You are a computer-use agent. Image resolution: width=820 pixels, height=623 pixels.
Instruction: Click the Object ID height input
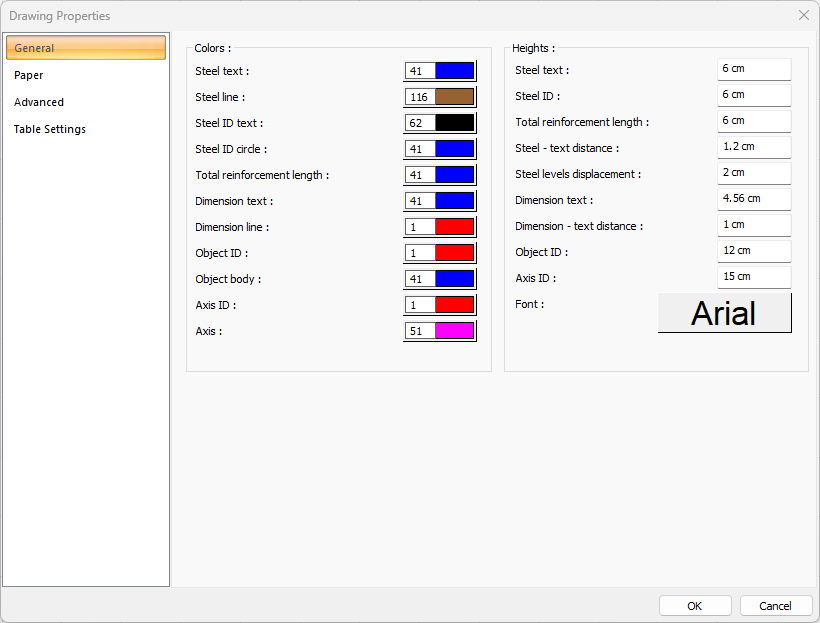click(754, 251)
